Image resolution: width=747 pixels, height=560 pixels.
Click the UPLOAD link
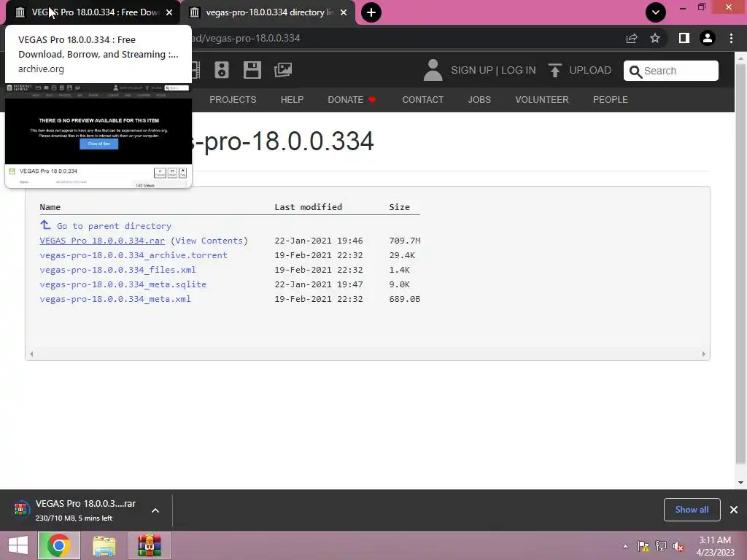pos(589,70)
